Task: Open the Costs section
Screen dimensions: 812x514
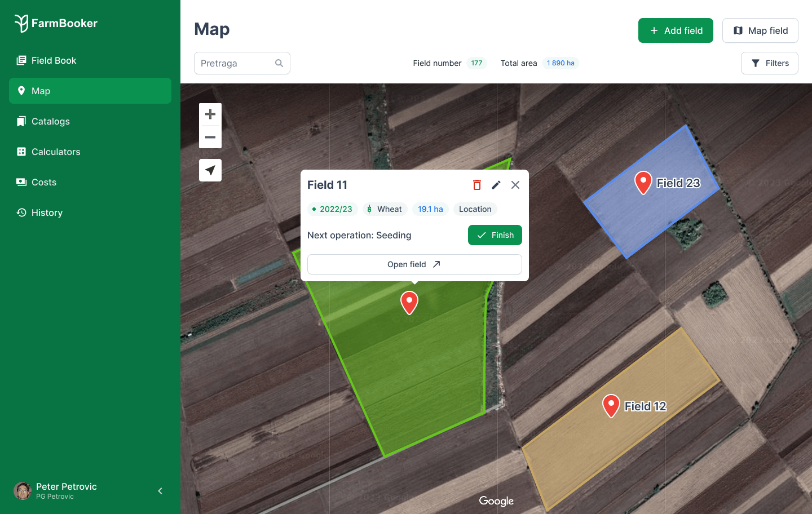Action: (x=44, y=182)
